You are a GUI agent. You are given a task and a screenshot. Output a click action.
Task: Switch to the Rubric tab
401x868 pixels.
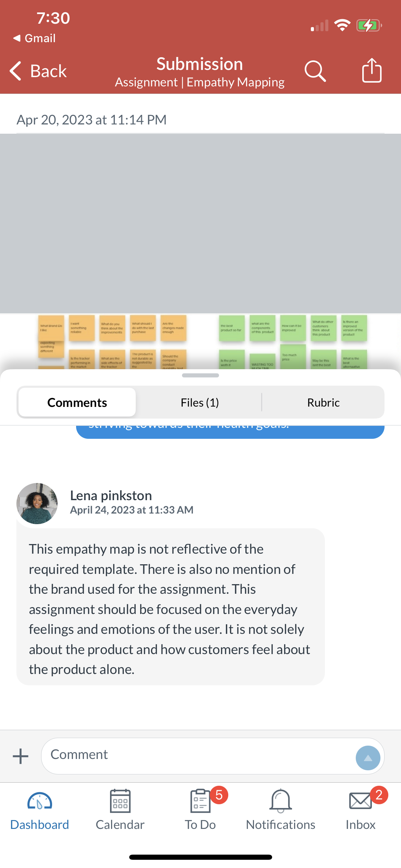[x=323, y=402]
